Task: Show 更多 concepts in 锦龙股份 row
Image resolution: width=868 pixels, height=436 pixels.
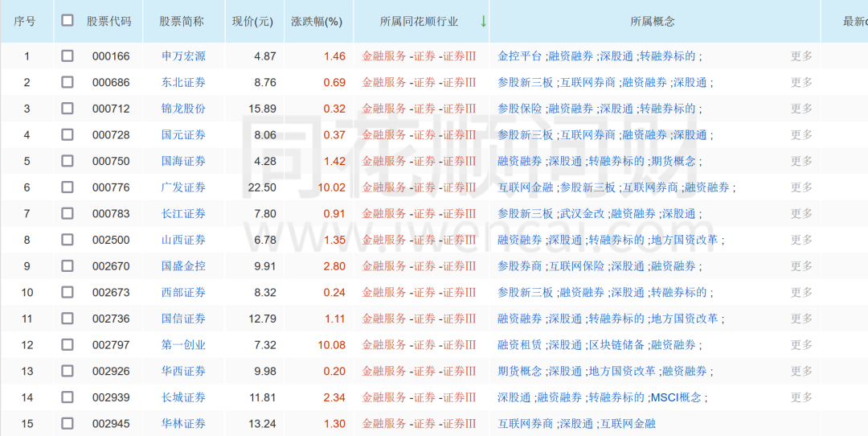Action: click(x=801, y=109)
